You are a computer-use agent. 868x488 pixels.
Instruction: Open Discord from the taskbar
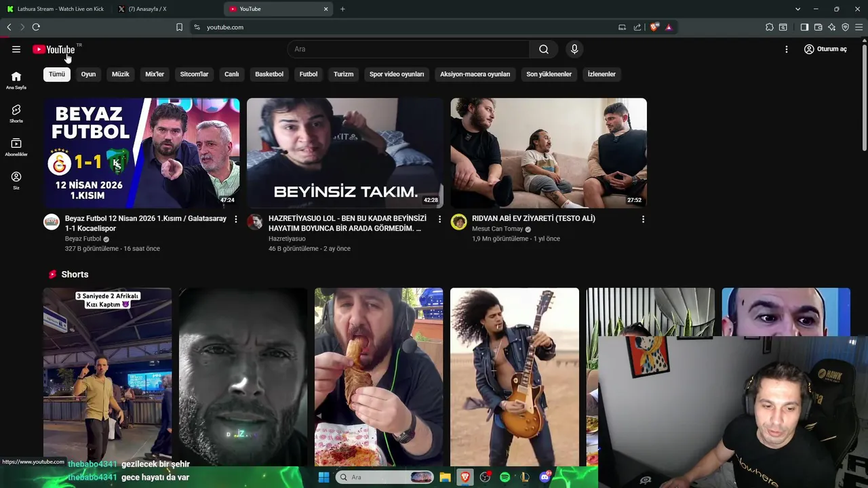[545, 477]
